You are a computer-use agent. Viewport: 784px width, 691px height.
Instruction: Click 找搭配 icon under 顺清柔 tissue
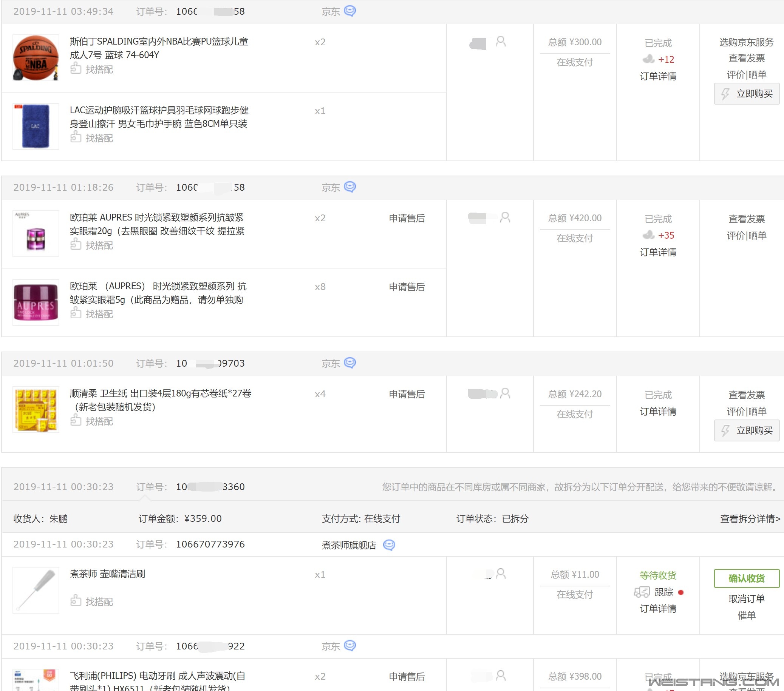pos(76,420)
